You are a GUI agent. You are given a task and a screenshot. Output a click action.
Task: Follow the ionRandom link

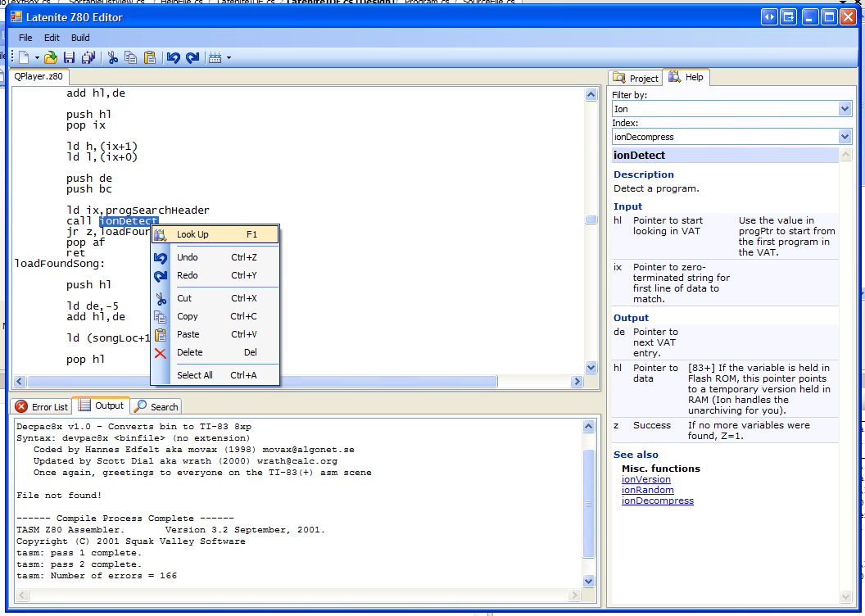(x=647, y=490)
